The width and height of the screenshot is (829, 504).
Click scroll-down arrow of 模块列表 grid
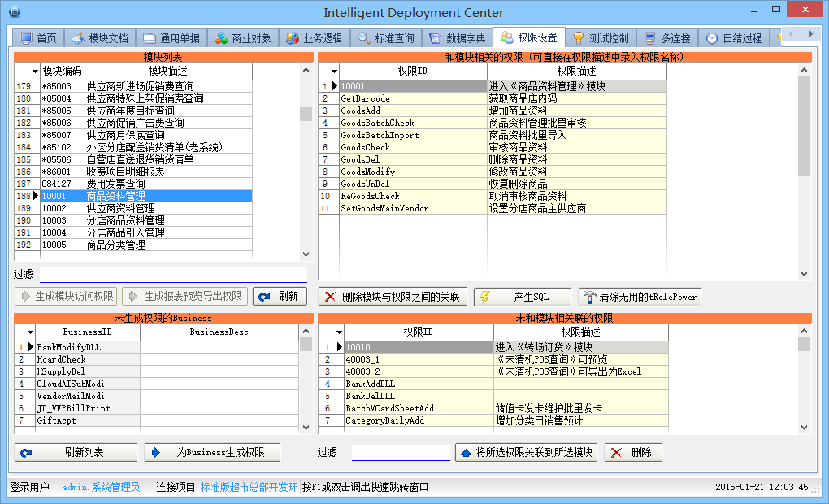(306, 254)
